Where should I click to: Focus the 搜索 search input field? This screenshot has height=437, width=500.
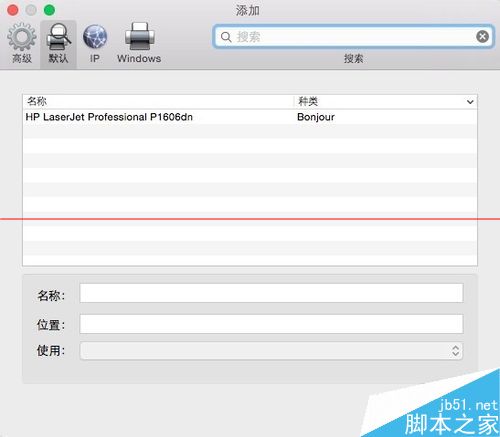pos(353,36)
